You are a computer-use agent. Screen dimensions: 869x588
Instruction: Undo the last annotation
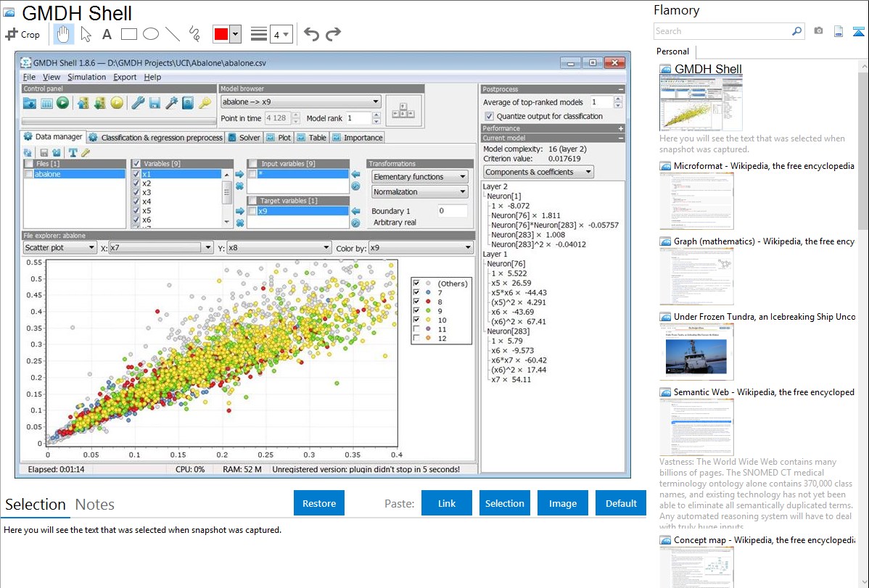click(311, 34)
